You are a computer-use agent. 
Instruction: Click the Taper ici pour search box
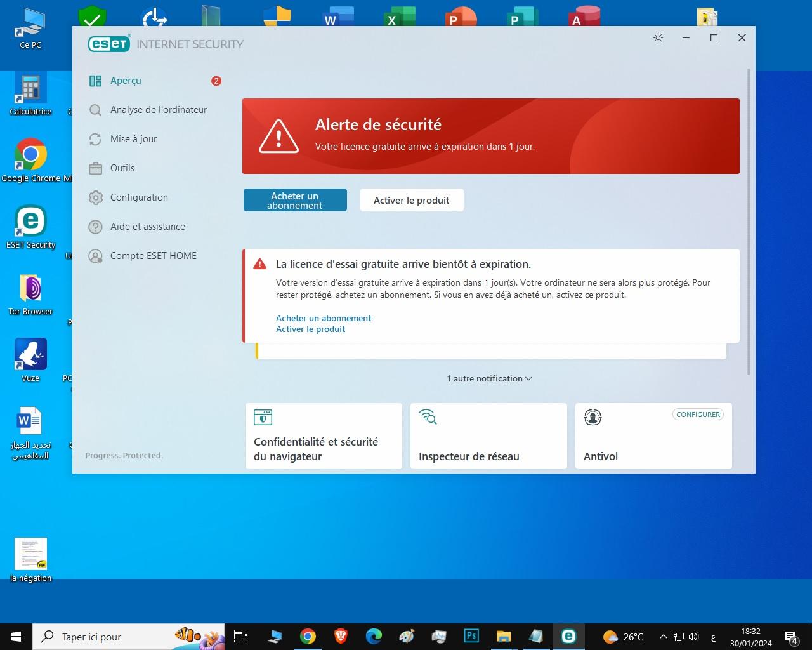pyautogui.click(x=128, y=637)
